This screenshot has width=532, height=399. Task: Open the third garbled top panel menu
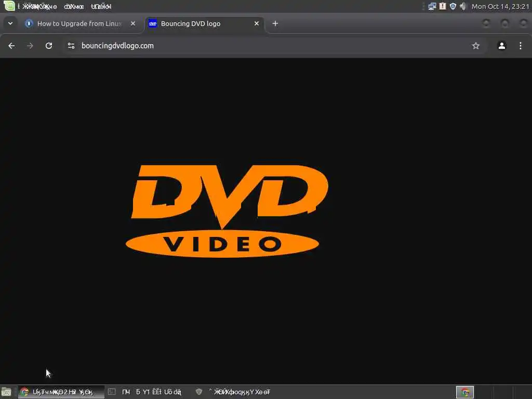click(x=101, y=6)
